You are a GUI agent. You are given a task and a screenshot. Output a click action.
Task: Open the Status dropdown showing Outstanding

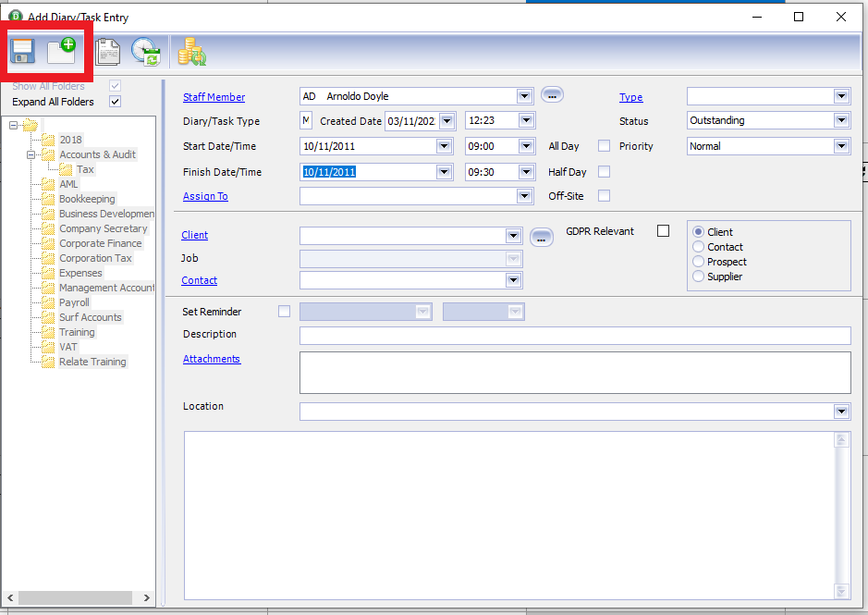[x=841, y=120]
